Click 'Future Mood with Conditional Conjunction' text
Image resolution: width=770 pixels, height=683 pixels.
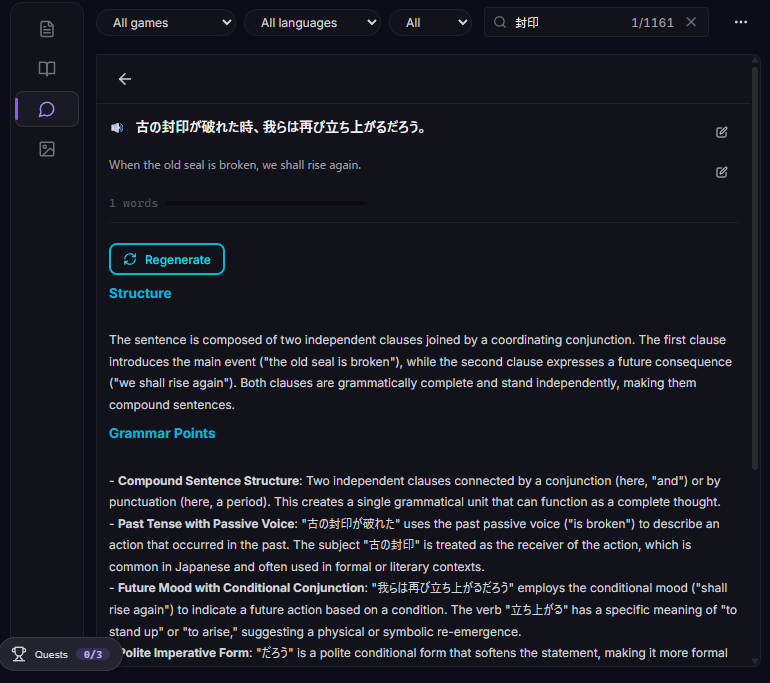pyautogui.click(x=242, y=588)
